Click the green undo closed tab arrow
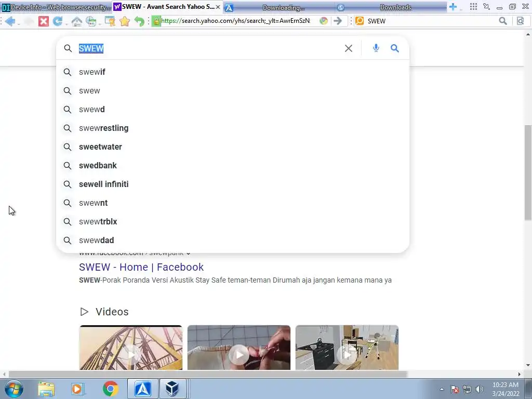This screenshot has height=399, width=532. coord(139,21)
